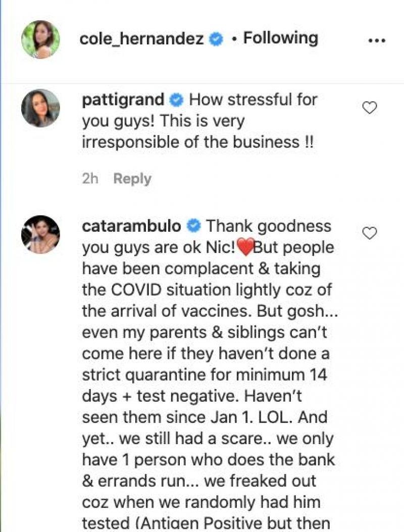Viewport: 404px width, 532px height.
Task: Click verified badge next to pattigrand
Action: coord(177,100)
